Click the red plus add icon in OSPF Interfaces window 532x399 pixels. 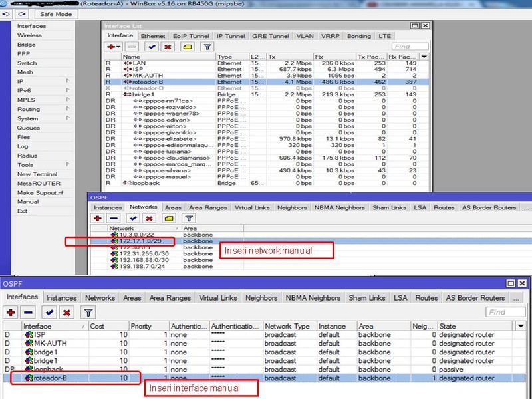point(11,312)
